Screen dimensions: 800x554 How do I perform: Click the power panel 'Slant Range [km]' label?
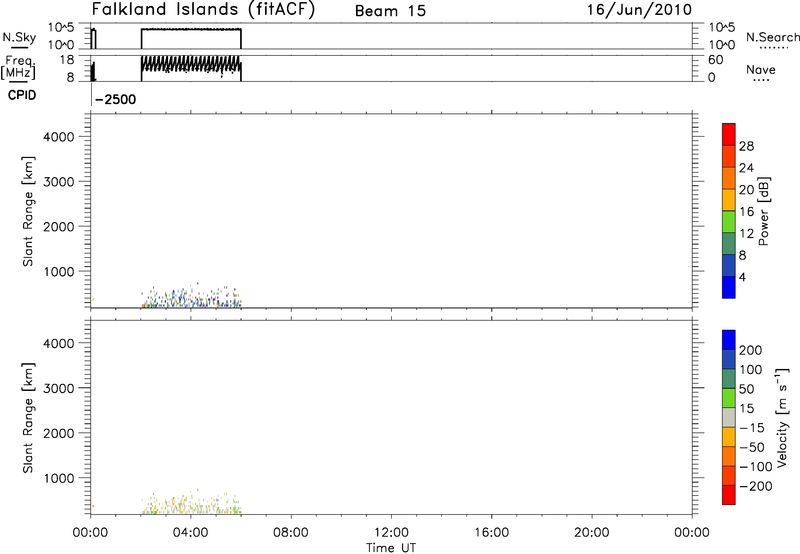(x=29, y=211)
